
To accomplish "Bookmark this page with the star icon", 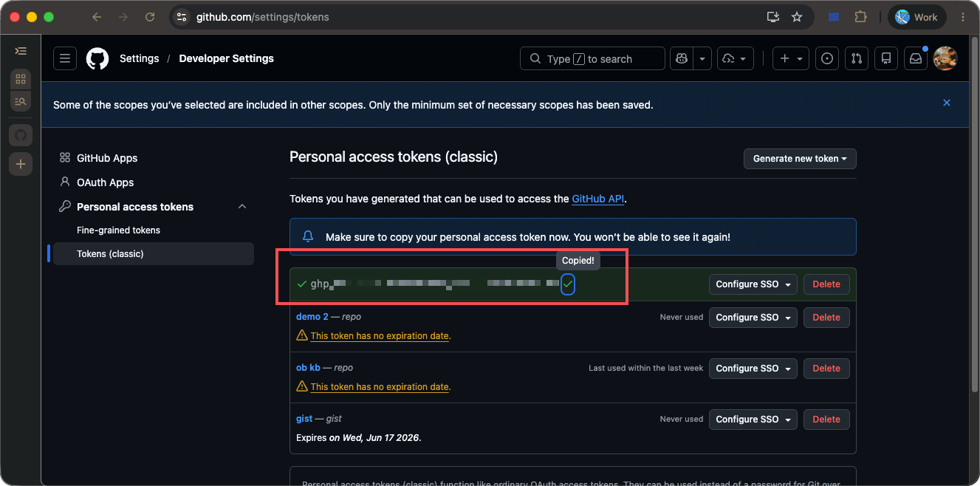I will coord(797,17).
